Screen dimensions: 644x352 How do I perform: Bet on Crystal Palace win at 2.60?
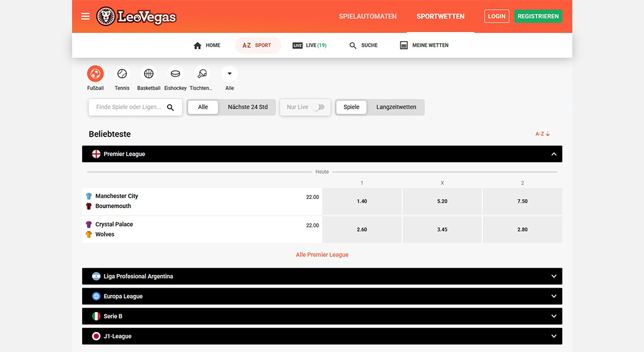coord(362,230)
